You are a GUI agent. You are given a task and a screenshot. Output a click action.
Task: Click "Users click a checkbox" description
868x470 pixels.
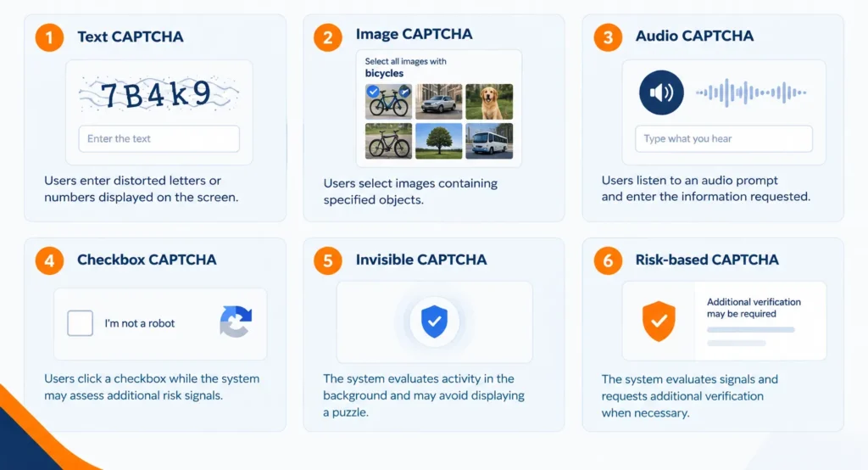click(152, 387)
